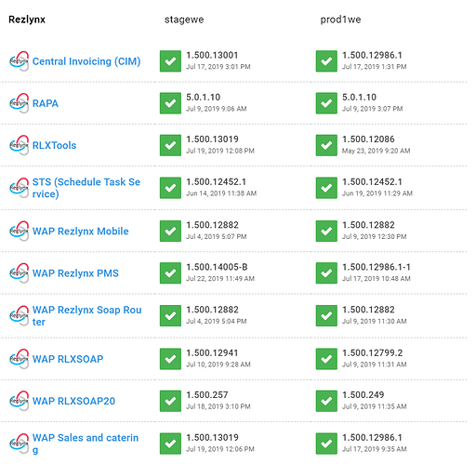Screen dimensions: 476x464
Task: Click prod1we success checkmark for WAP Rezlynx PMS
Action: pos(326,273)
